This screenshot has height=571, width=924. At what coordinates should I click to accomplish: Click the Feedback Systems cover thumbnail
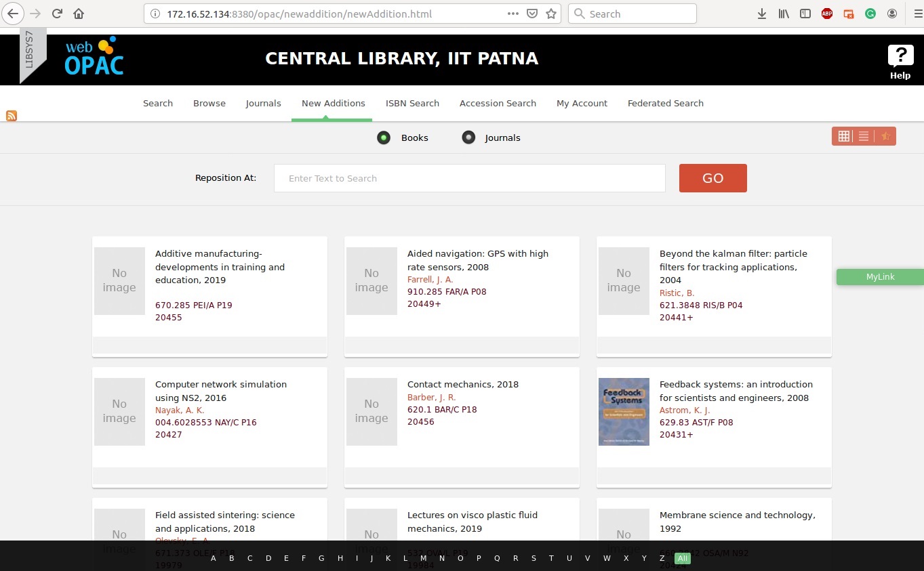point(624,411)
